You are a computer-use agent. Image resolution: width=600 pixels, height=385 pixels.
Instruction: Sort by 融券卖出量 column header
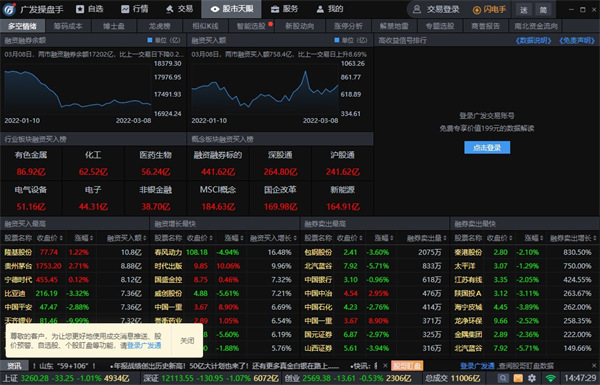pyautogui.click(x=426, y=238)
